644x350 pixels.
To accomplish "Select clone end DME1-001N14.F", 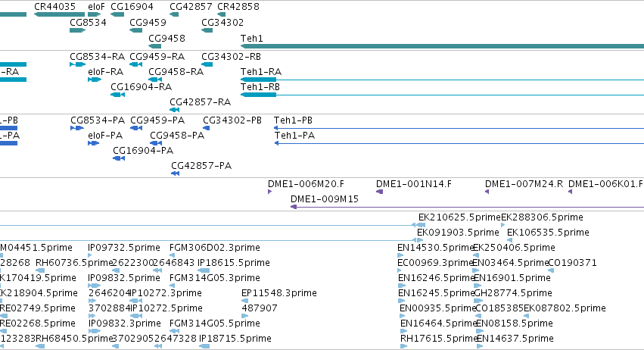I will click(414, 184).
